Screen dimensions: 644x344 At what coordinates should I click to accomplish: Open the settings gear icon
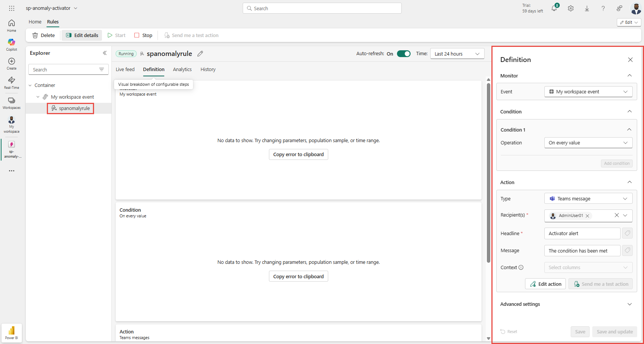click(x=571, y=8)
